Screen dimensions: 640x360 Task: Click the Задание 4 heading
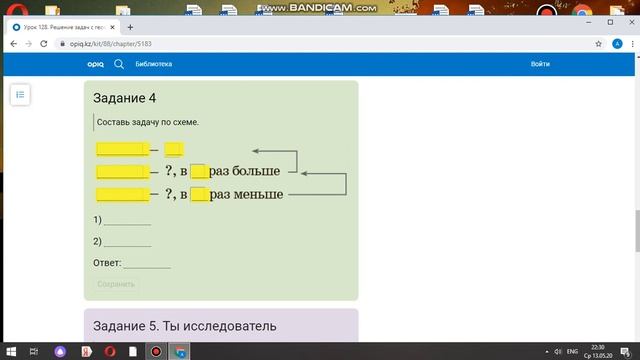click(x=124, y=98)
